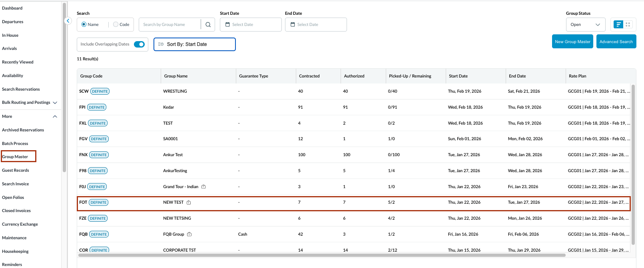Go to Search Reservations in sidebar
This screenshot has height=268, width=644.
[21, 89]
